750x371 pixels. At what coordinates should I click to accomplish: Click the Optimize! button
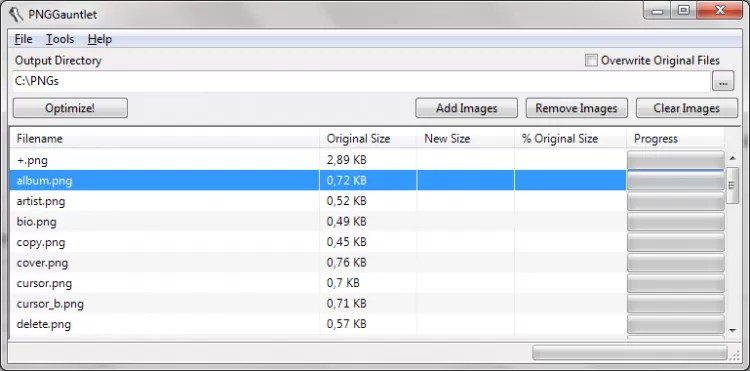click(70, 108)
